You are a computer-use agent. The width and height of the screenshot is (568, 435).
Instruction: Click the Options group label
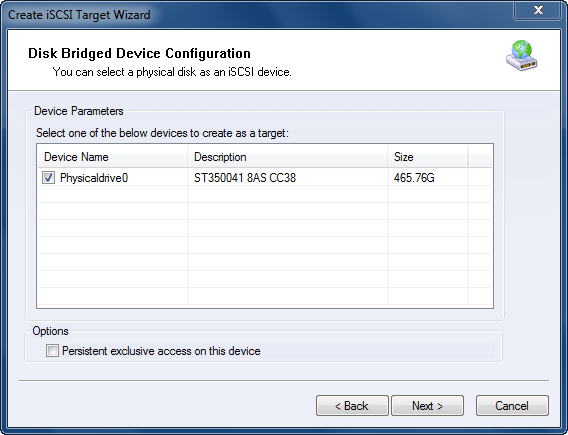coord(50,331)
